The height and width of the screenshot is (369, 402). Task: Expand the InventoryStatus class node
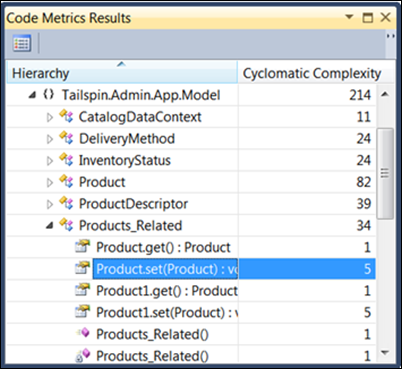(50, 161)
